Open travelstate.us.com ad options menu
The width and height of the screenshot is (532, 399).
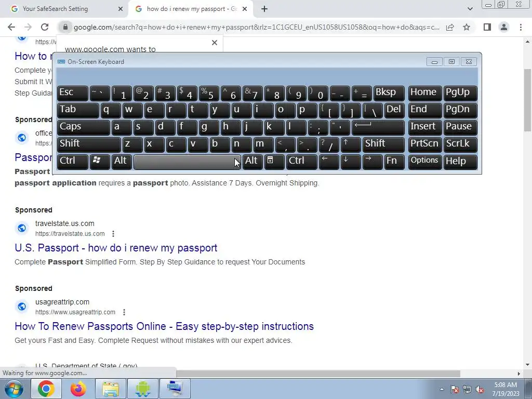click(x=113, y=234)
